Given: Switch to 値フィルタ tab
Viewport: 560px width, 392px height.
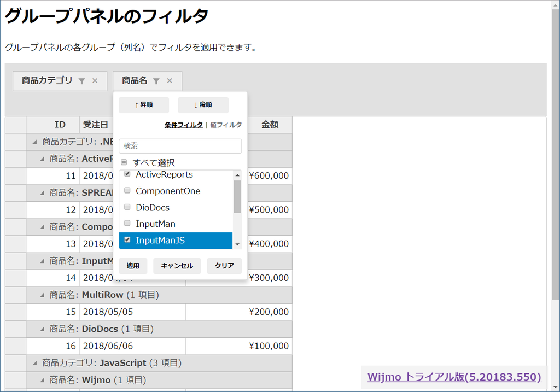Looking at the screenshot, I should [x=226, y=125].
